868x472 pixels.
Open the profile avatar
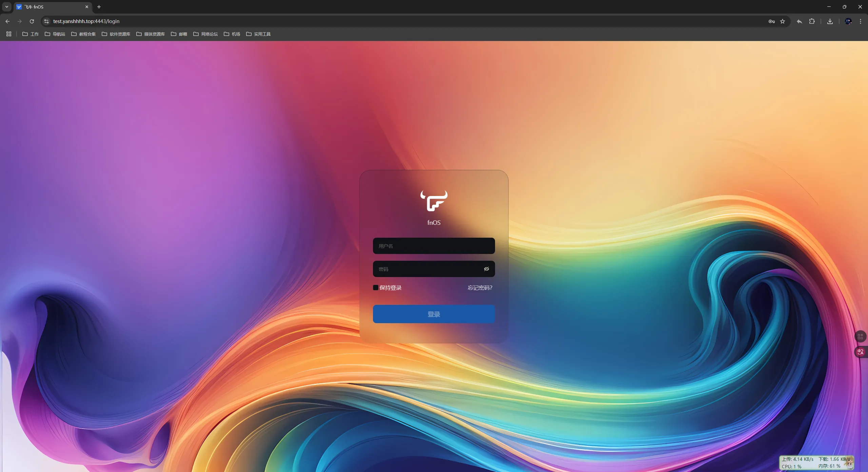coord(848,21)
